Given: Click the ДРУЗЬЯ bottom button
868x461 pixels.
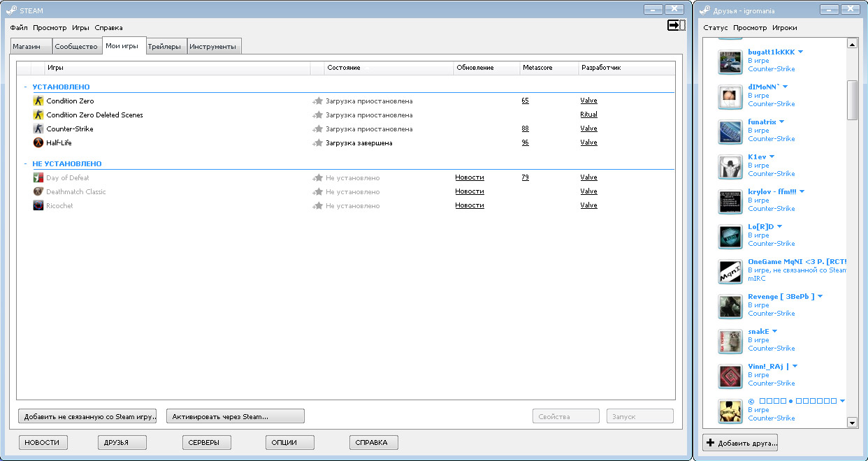Looking at the screenshot, I should click(x=122, y=442).
